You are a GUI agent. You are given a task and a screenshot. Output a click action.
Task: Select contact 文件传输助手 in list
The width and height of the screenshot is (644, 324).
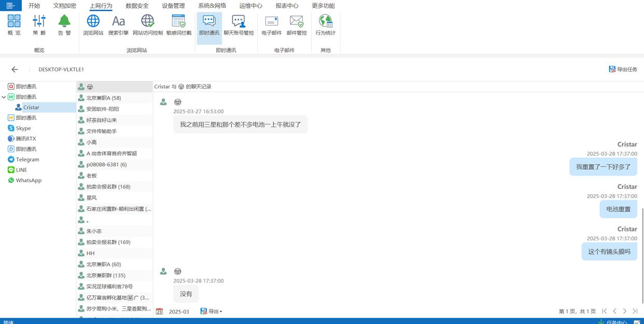point(101,131)
